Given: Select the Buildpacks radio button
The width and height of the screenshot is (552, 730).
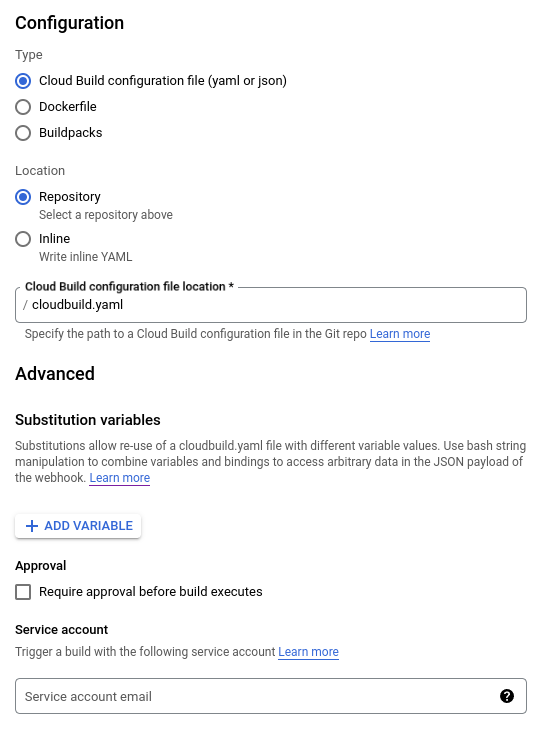Looking at the screenshot, I should click(23, 133).
